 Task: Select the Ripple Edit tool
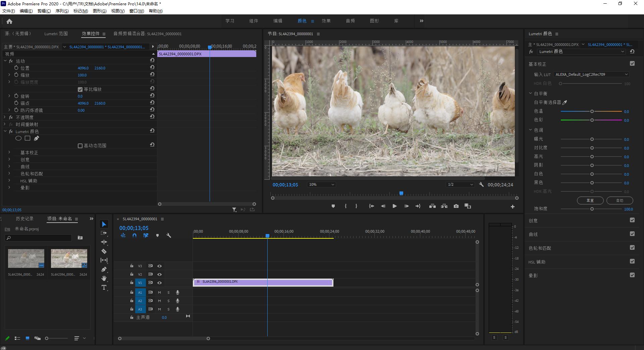(x=104, y=242)
